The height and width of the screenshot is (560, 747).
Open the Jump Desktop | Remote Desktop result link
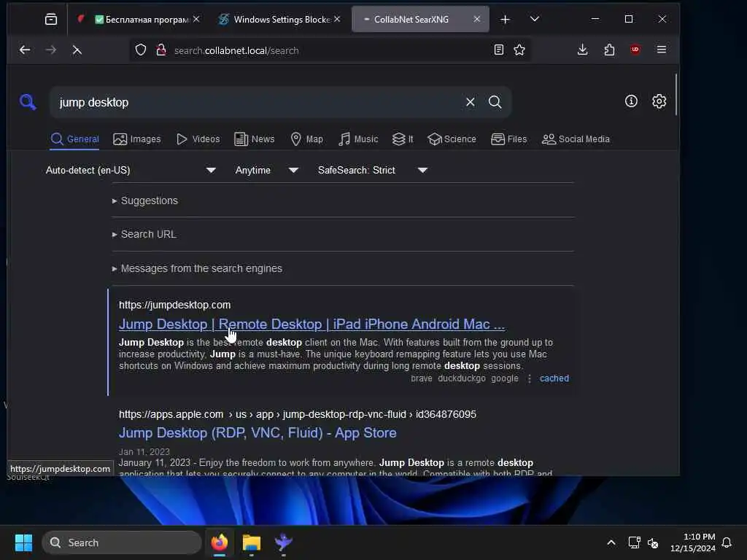(x=311, y=324)
